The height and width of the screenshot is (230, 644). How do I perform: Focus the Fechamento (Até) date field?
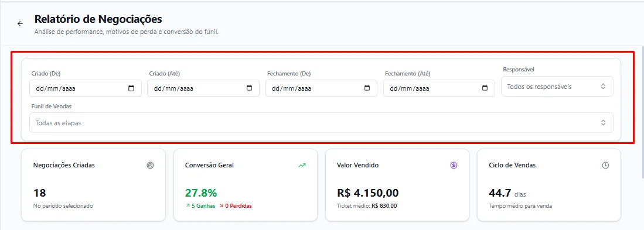(439, 88)
